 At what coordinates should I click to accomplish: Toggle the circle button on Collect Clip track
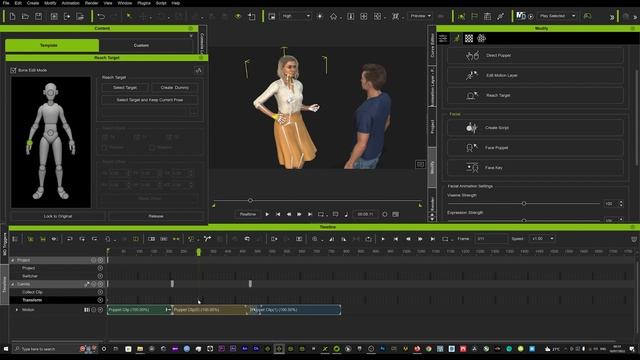(x=100, y=292)
